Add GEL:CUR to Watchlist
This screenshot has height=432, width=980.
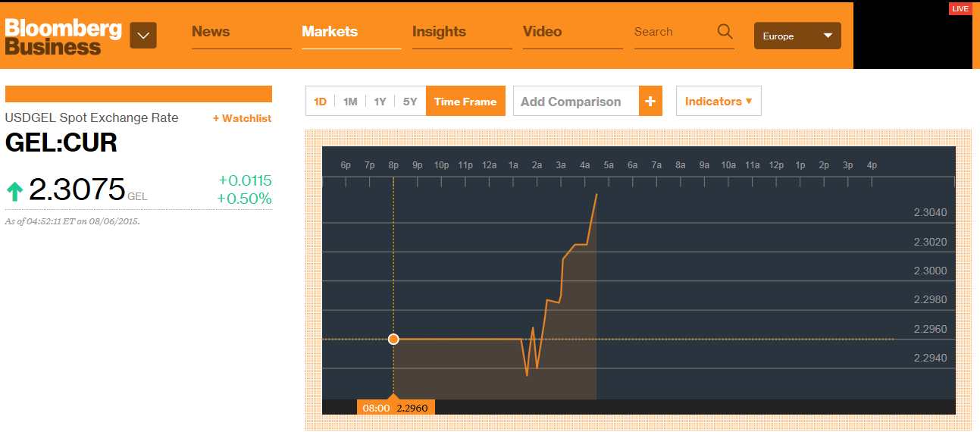(x=242, y=118)
